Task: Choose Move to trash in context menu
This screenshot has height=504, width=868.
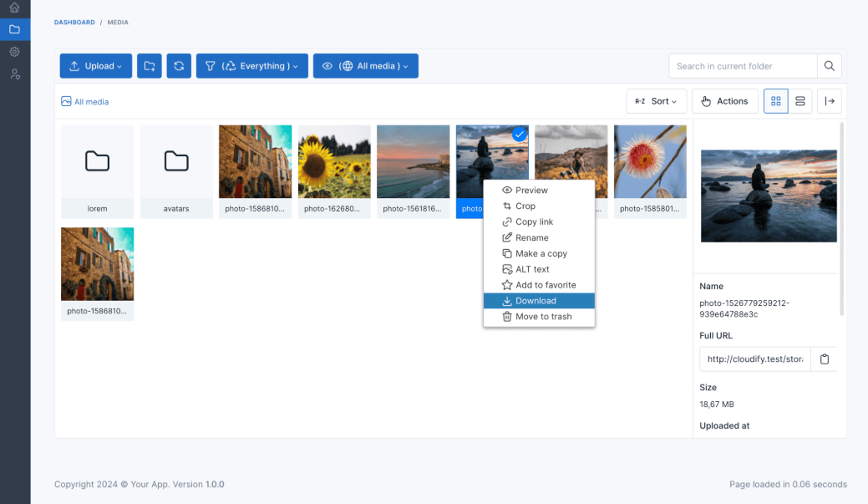Action: tap(539, 317)
